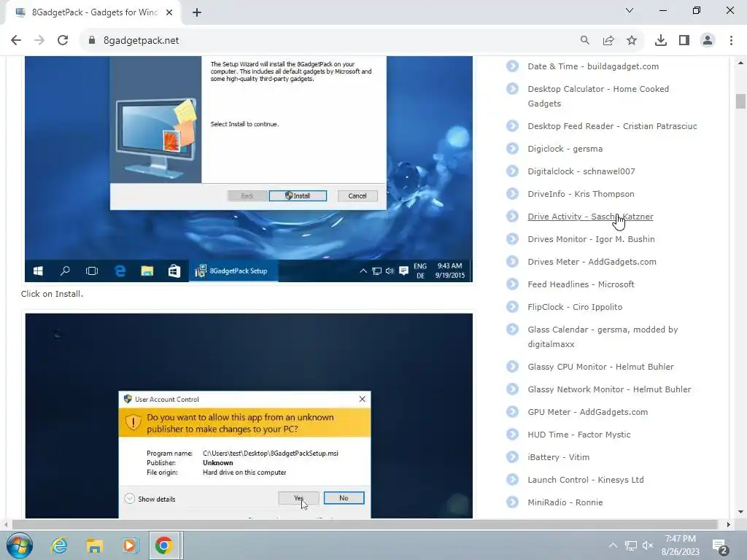Viewport: 747px width, 560px height.
Task: Click the scroll-down arrow of page
Action: click(740, 512)
